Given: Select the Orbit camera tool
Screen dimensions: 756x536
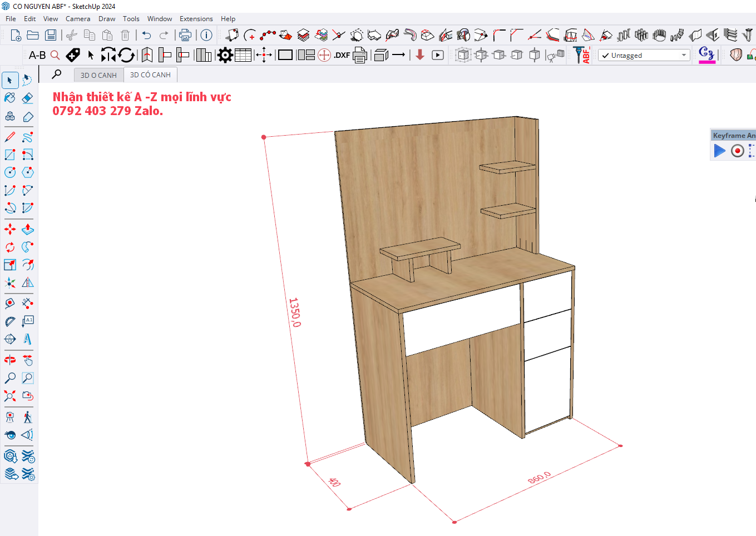Looking at the screenshot, I should click(10, 360).
